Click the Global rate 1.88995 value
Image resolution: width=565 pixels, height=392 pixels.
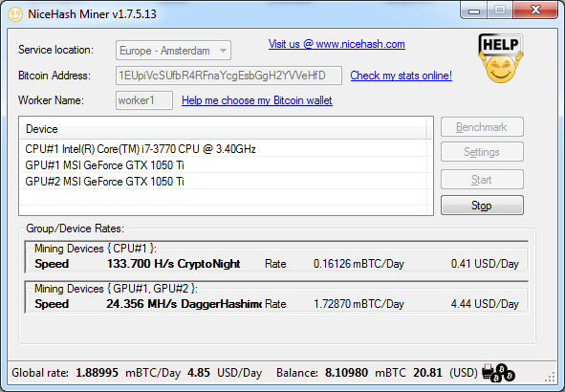click(97, 373)
